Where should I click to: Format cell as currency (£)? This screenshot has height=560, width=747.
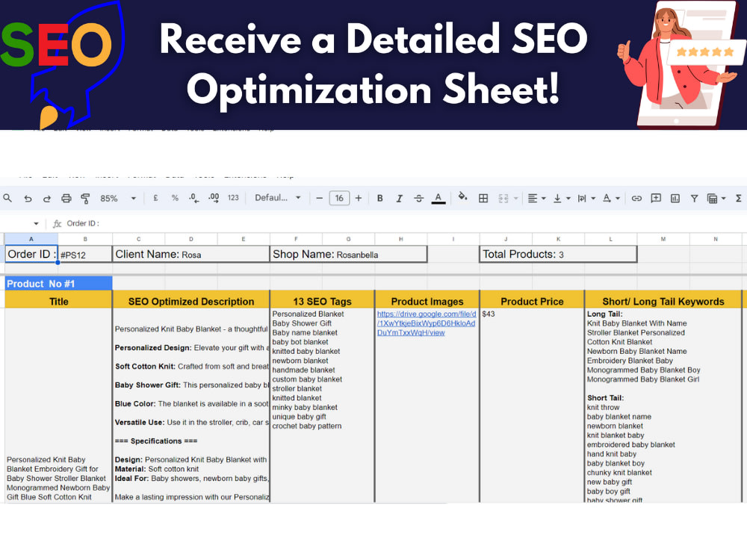155,198
